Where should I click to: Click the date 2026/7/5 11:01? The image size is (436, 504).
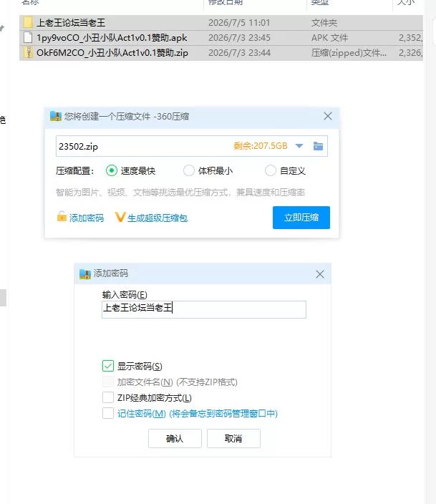[239, 23]
